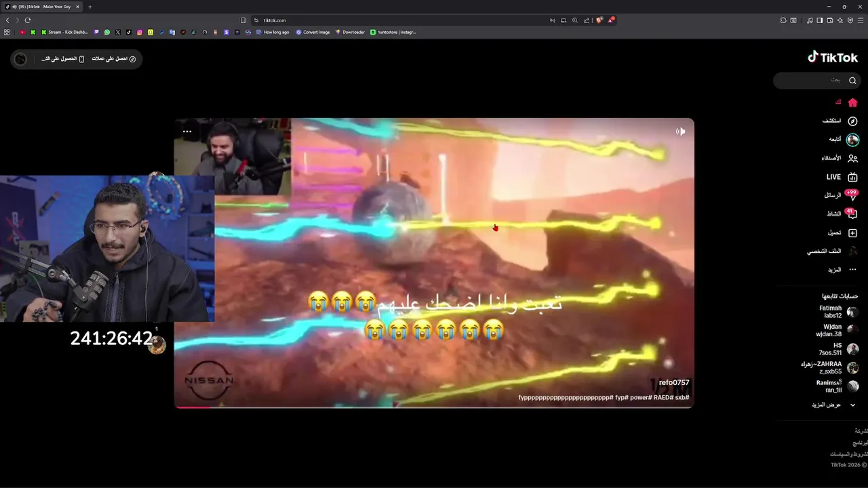
Task: Open refo0757 creator profile from video
Action: click(x=674, y=383)
